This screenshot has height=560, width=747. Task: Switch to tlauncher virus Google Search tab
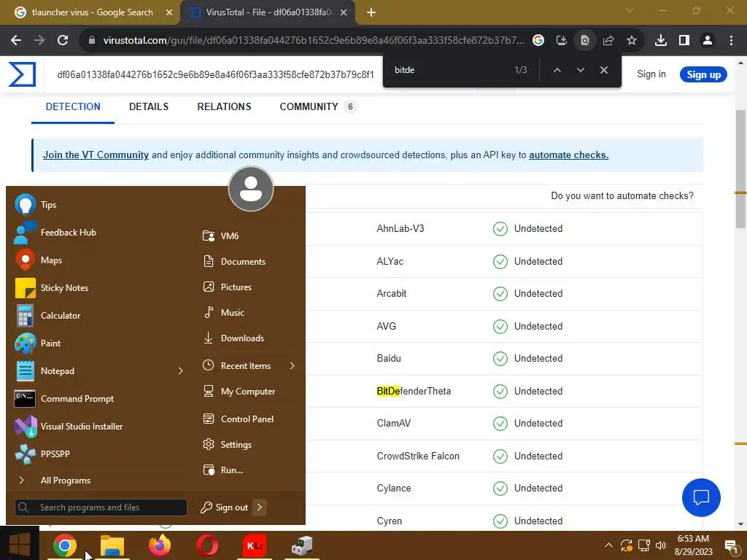coord(92,12)
